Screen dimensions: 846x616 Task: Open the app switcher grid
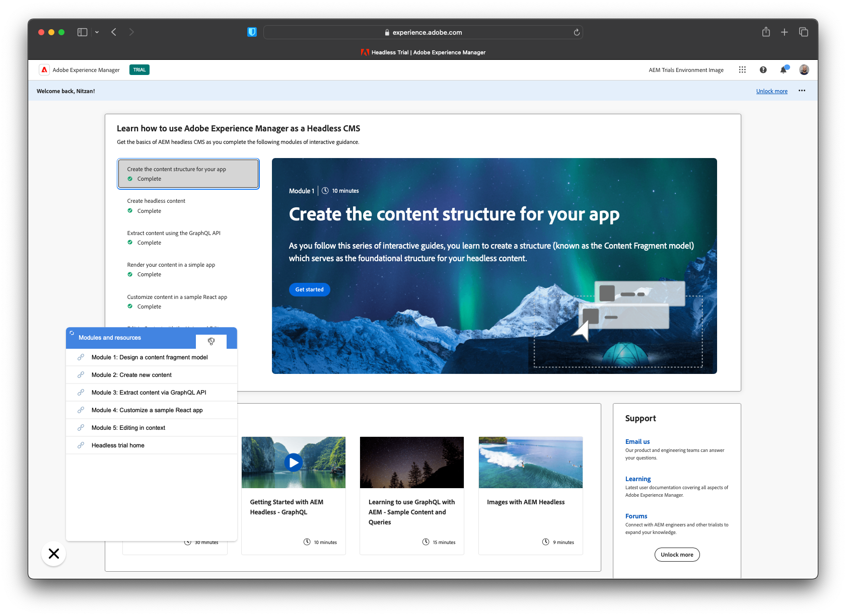(742, 70)
